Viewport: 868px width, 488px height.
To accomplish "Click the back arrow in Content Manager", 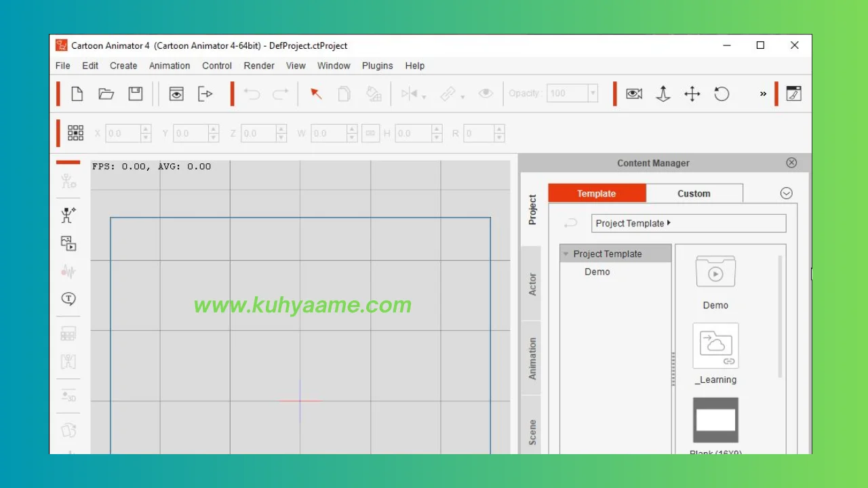I will tap(571, 223).
